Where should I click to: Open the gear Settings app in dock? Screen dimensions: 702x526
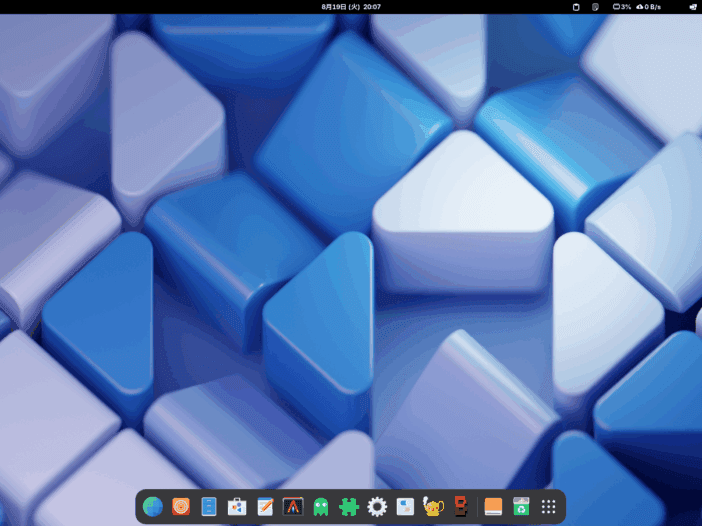pos(377,507)
